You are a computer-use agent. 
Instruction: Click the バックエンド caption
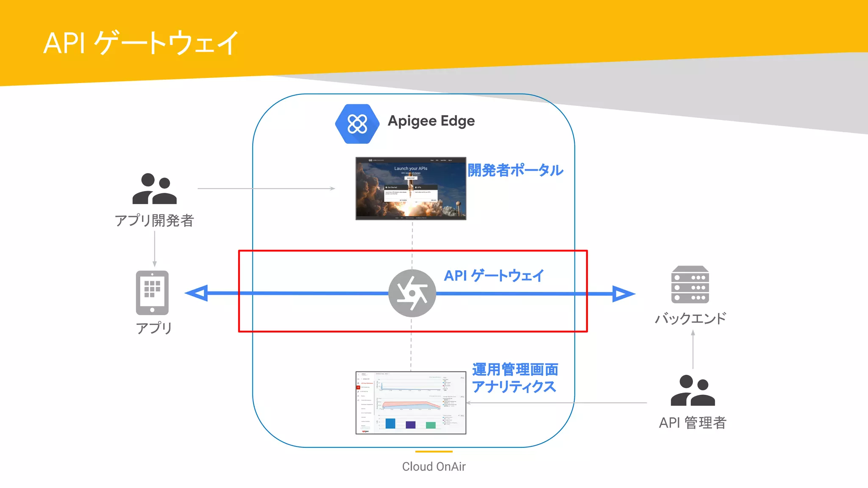pos(690,318)
